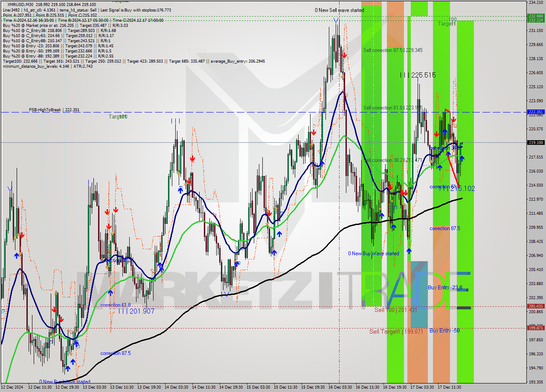Click the 'Time A:2024.12.16 16:30:00' text
Image resolution: width=546 pixels, height=392 pixels.
(28, 20)
